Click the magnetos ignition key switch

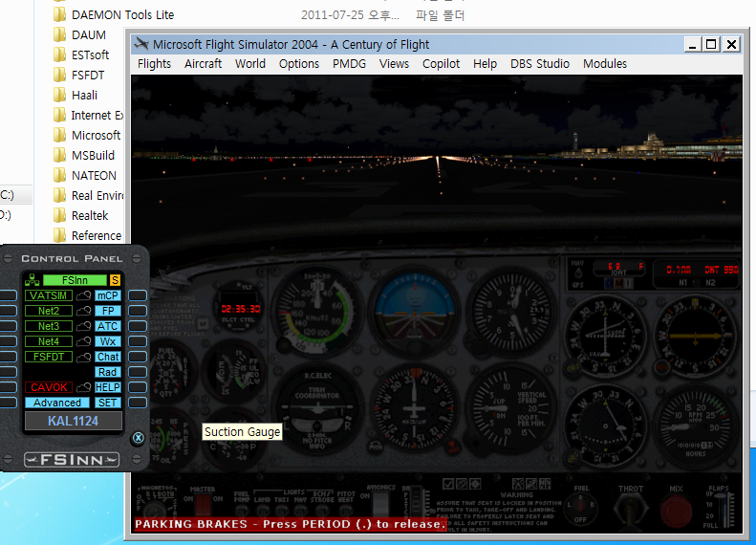[155, 512]
